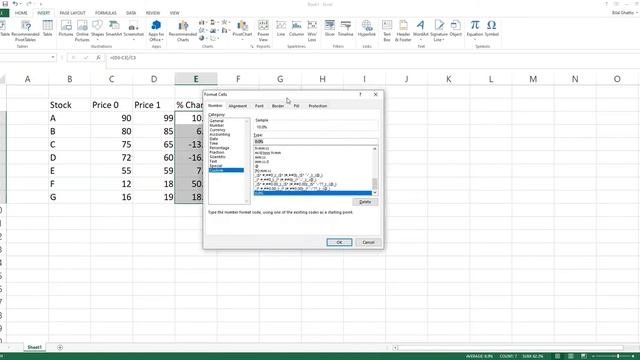Click the Help question mark in dialog
This screenshot has width=640, height=360.
(360, 95)
